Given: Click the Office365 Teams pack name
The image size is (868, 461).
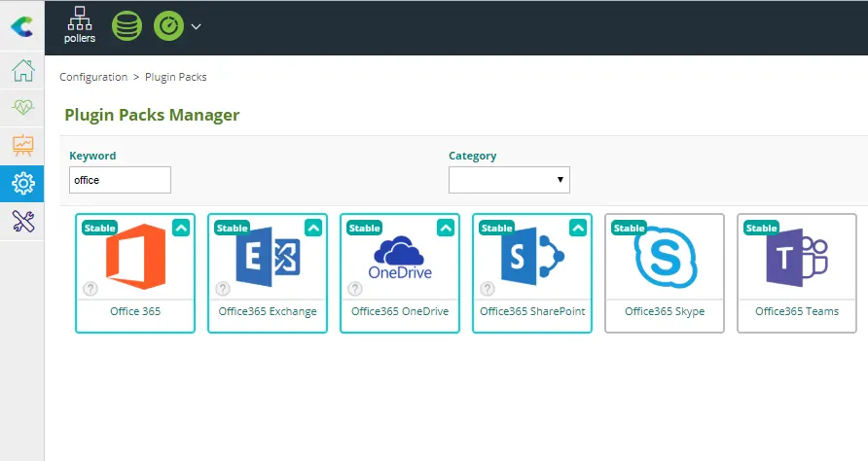Looking at the screenshot, I should click(797, 311).
